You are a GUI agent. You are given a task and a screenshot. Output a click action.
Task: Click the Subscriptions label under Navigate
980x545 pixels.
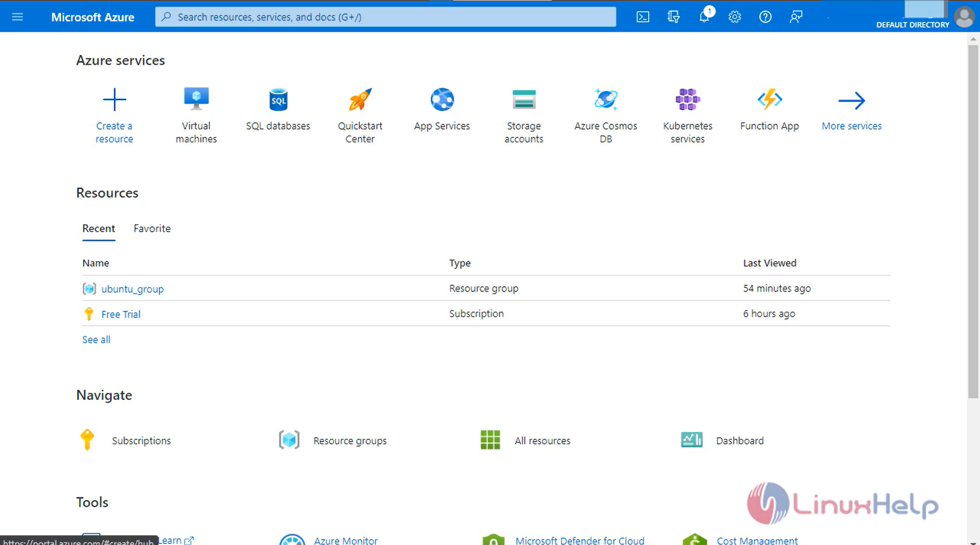point(141,440)
